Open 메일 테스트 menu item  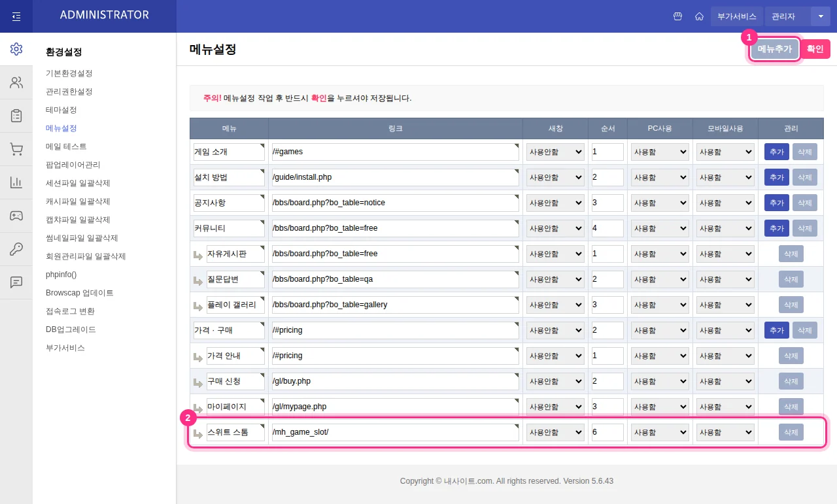(66, 146)
